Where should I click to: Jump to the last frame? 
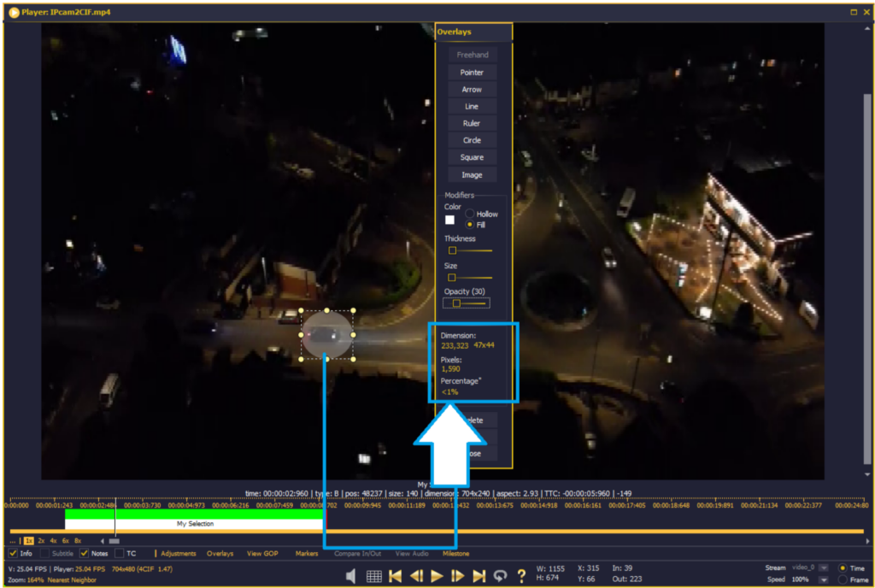coord(479,576)
